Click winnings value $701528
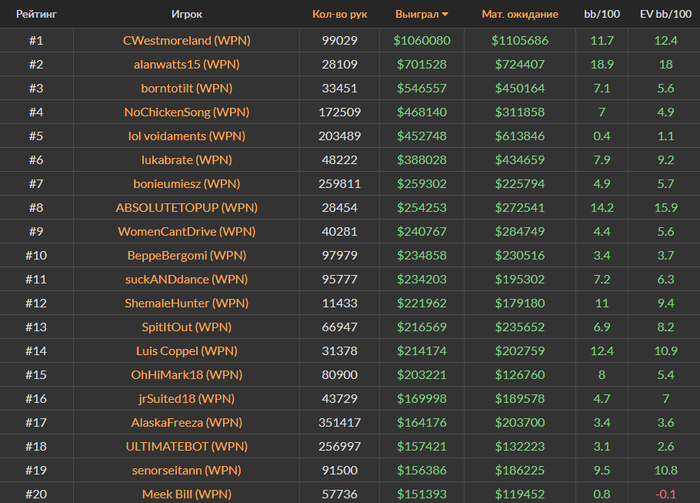700x503 pixels. pyautogui.click(x=422, y=65)
